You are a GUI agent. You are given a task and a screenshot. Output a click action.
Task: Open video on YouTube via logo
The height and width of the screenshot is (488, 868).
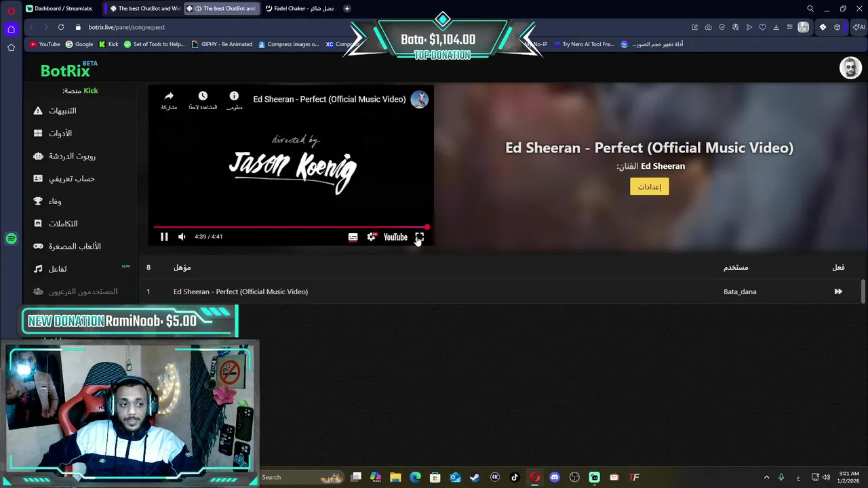click(x=395, y=237)
